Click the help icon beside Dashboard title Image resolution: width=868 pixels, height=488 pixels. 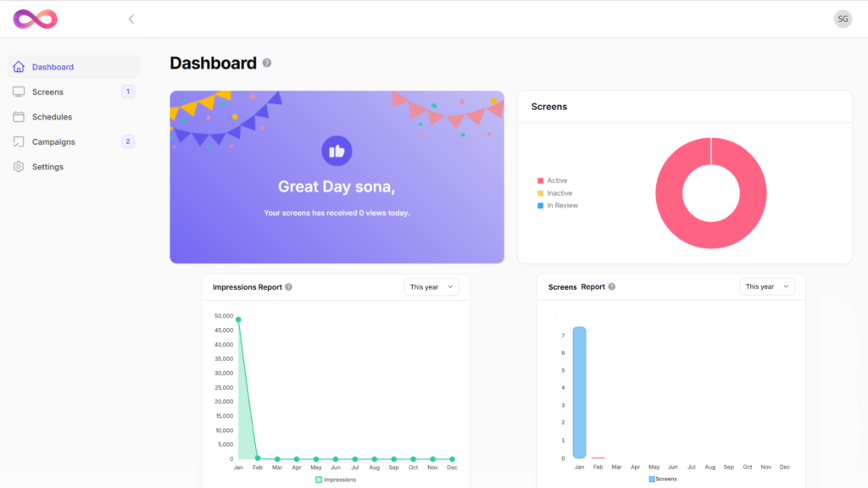click(267, 64)
